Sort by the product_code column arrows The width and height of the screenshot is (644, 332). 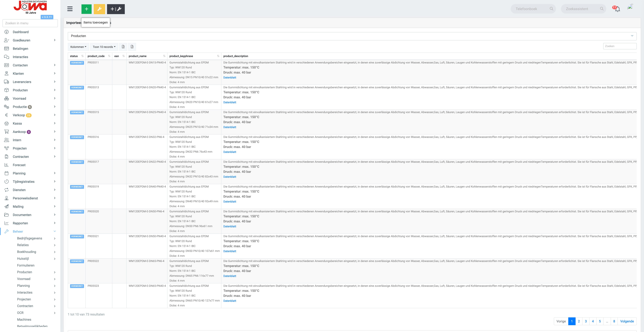click(x=109, y=56)
